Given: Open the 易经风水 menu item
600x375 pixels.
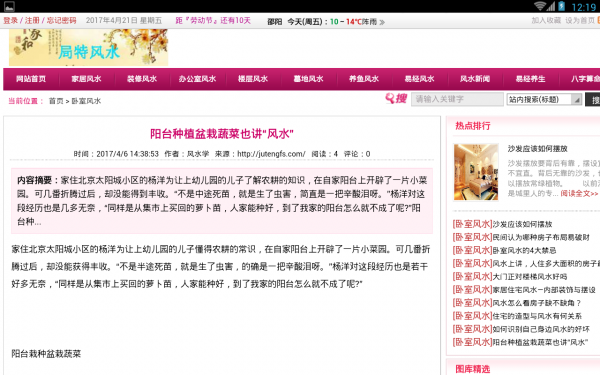Looking at the screenshot, I should [x=419, y=79].
